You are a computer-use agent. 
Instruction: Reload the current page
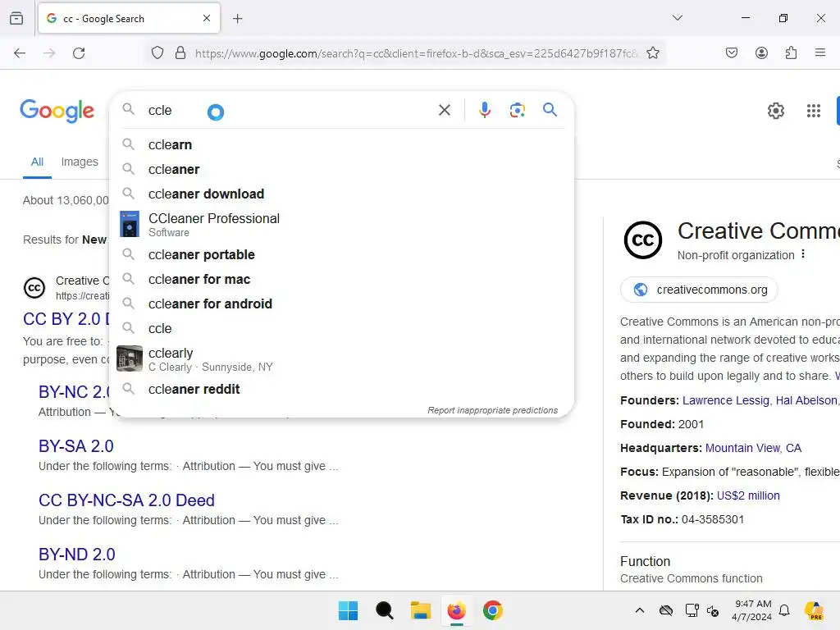[79, 53]
